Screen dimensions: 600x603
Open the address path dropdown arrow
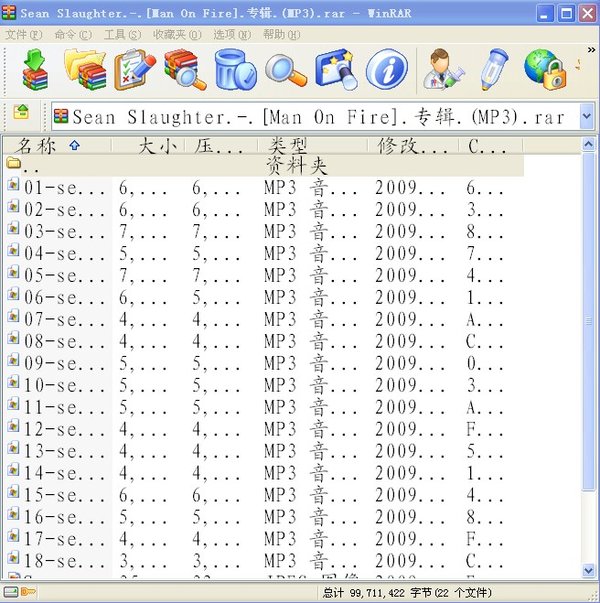[587, 116]
